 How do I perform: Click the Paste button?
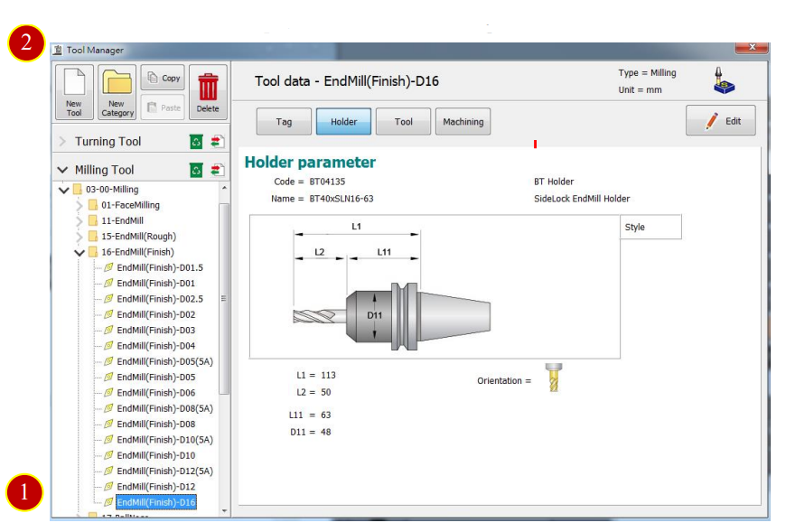(164, 107)
